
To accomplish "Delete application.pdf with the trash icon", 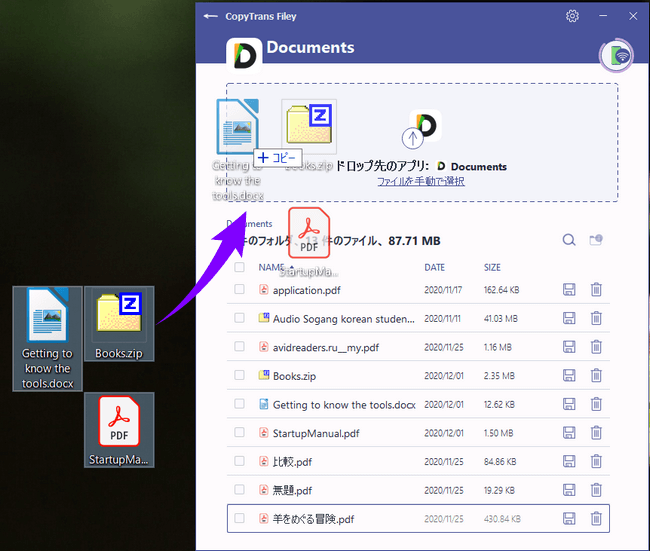I will tap(596, 289).
